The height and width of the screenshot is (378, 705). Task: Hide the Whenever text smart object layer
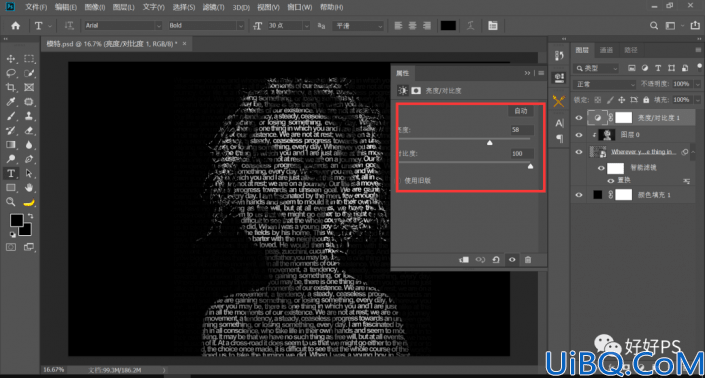pyautogui.click(x=579, y=152)
